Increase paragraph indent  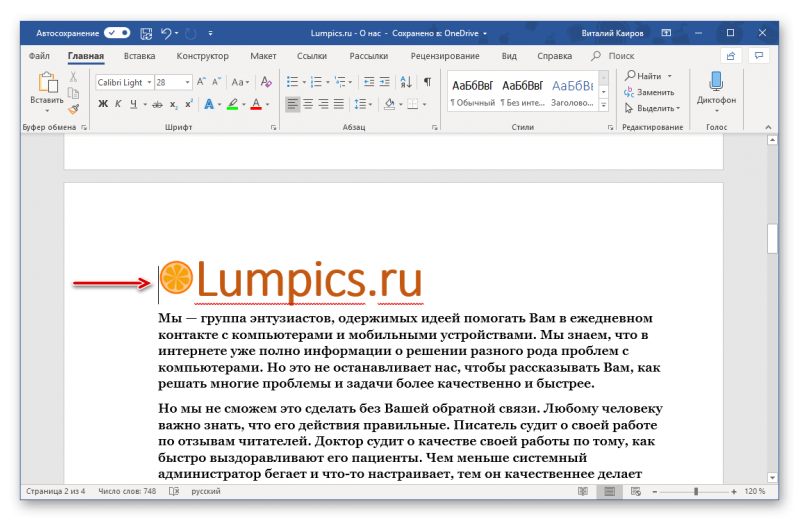tap(385, 82)
